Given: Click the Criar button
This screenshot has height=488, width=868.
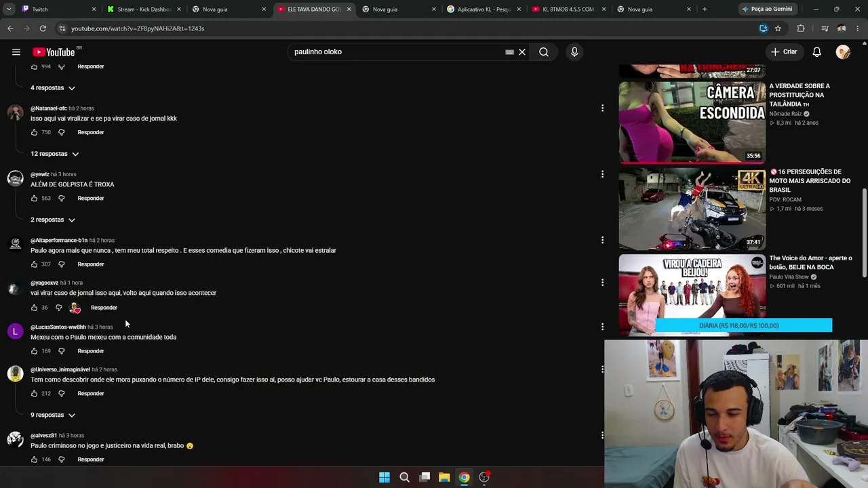Looking at the screenshot, I should pyautogui.click(x=784, y=52).
